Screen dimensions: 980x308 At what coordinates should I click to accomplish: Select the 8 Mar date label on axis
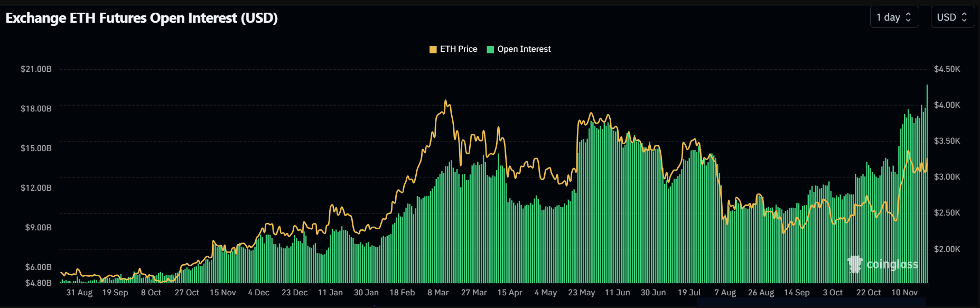pos(438,293)
